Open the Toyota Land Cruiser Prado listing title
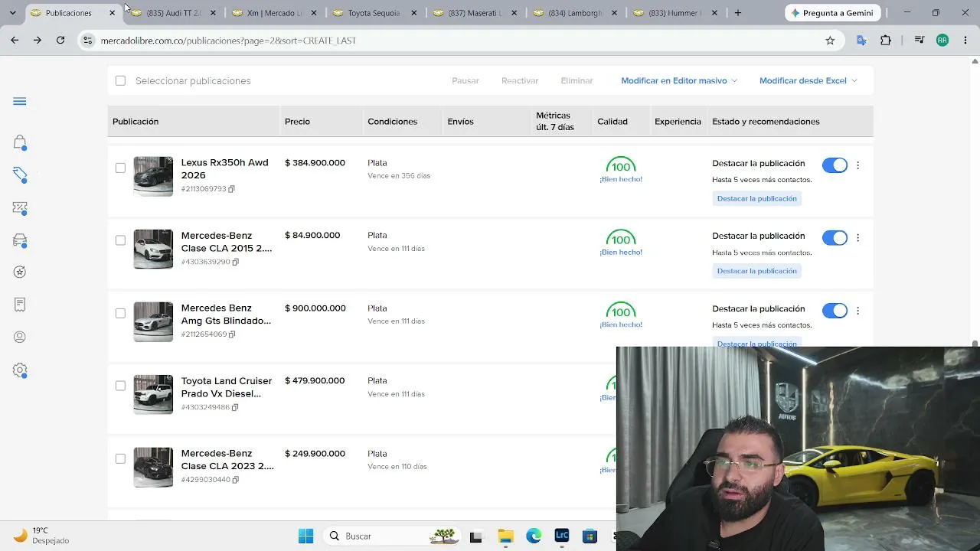Screen dimensions: 980x551 [x=227, y=387]
